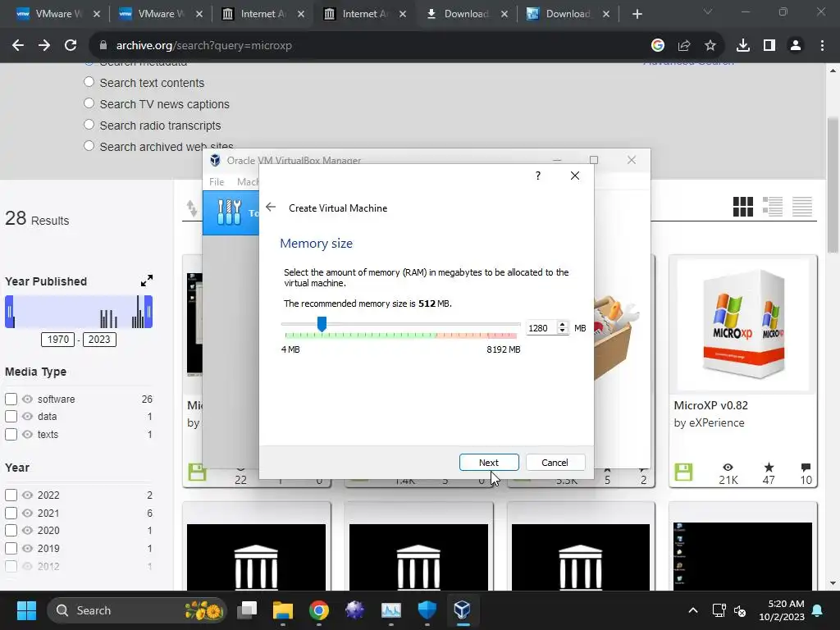This screenshot has height=630, width=840.
Task: Switch to compact list view of results
Action: click(802, 206)
